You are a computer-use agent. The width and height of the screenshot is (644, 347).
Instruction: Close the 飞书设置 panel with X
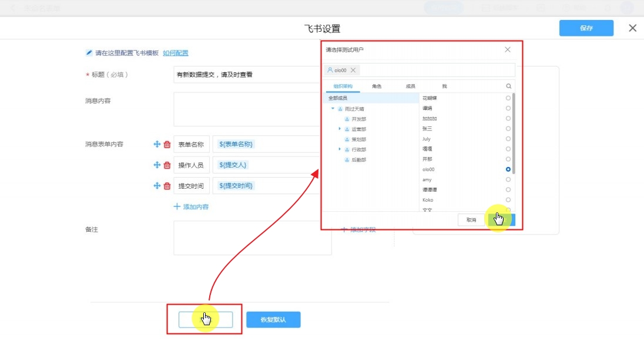632,28
